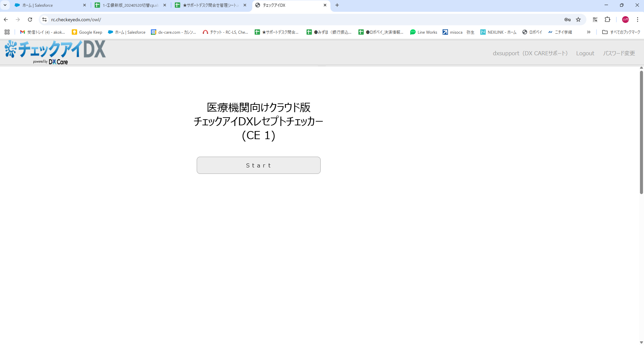Switch to the ホーム | Salesforce tab
This screenshot has width=644, height=345.
51,5
